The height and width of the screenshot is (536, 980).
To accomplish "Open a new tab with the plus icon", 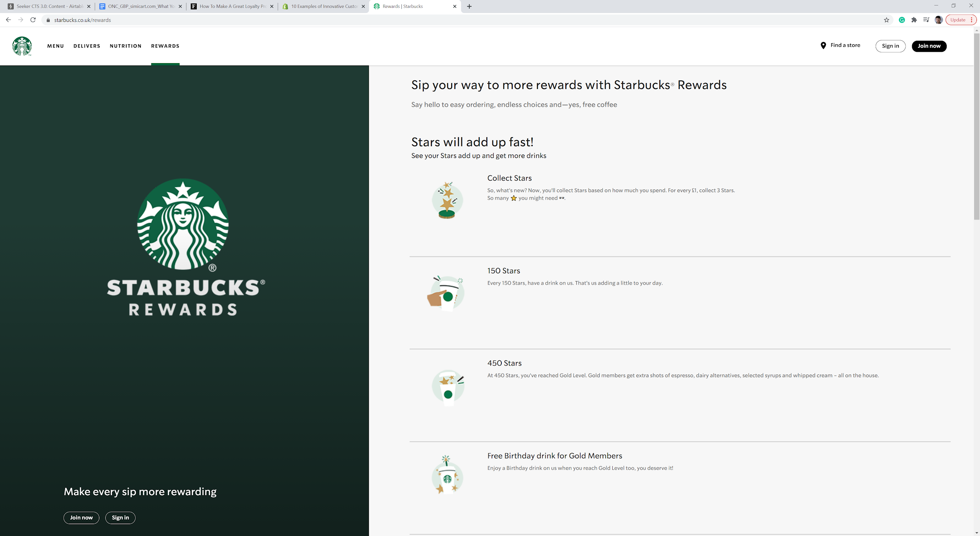I will point(469,6).
